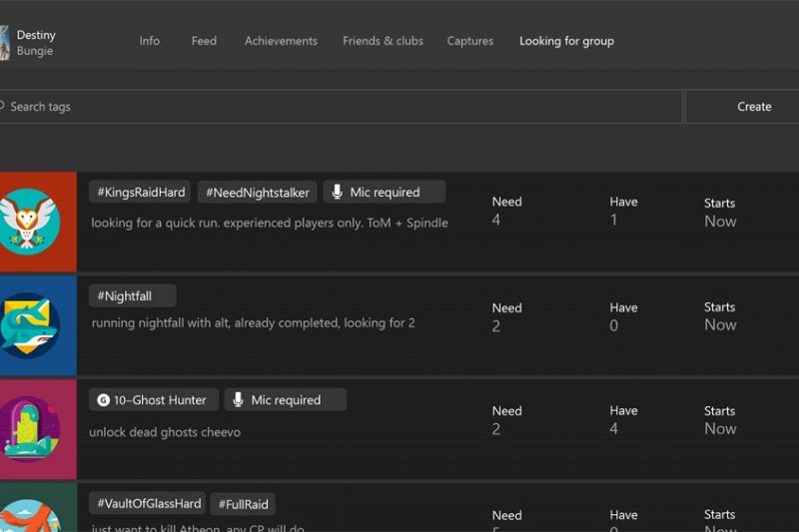Viewport: 799px width, 532px height.
Task: Click Have 0 count on Nightfall post
Action: [623, 316]
